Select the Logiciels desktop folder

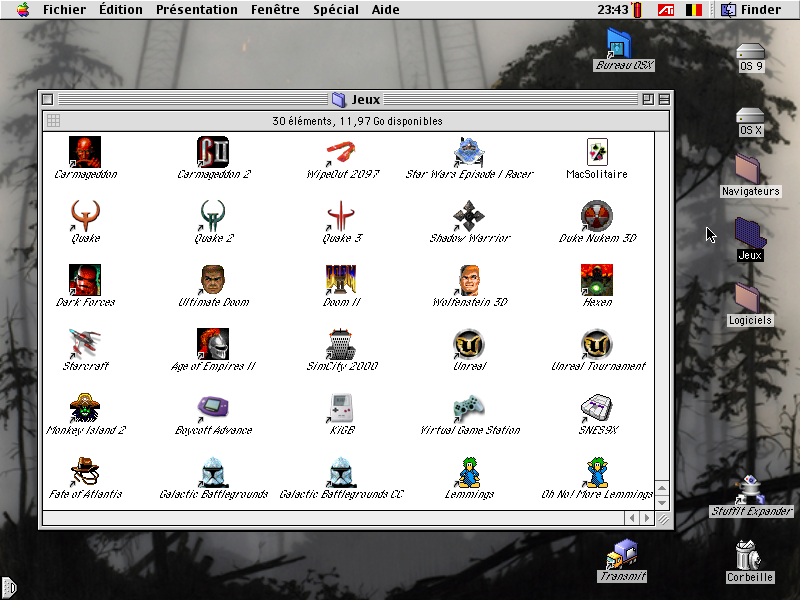(749, 298)
